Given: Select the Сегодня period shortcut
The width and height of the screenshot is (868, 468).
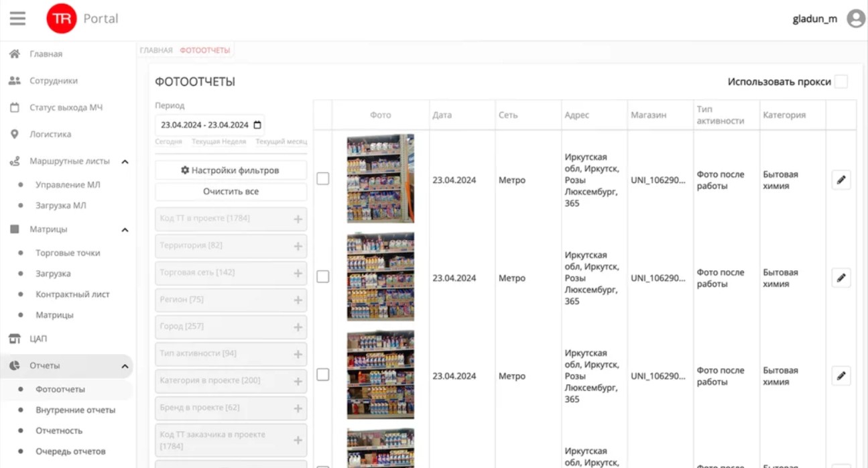Looking at the screenshot, I should click(x=168, y=141).
